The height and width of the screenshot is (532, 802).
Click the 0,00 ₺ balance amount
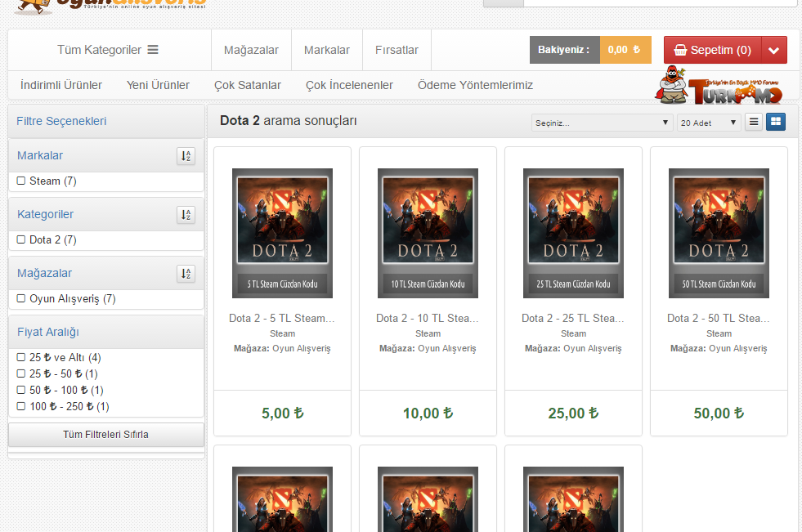pos(625,50)
